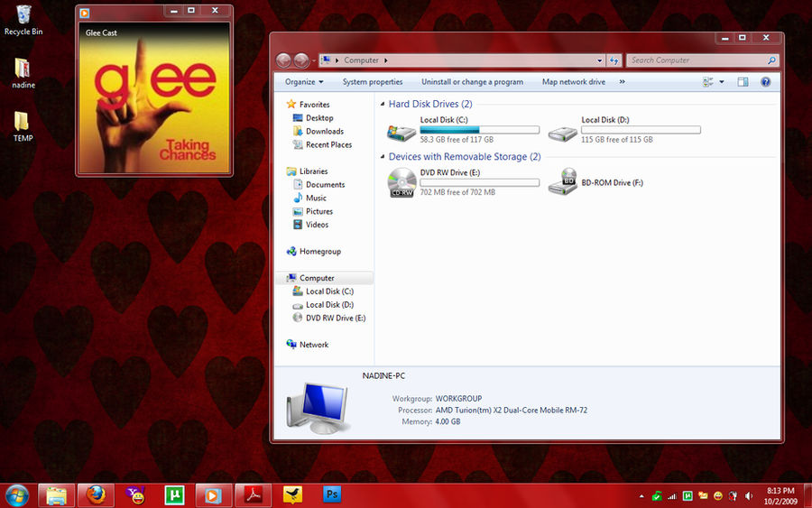
Task: Toggle the preview pane icon
Action: pos(743,82)
